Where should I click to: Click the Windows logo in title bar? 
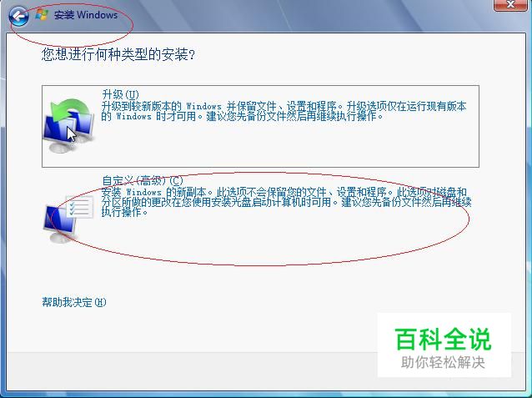pos(42,15)
